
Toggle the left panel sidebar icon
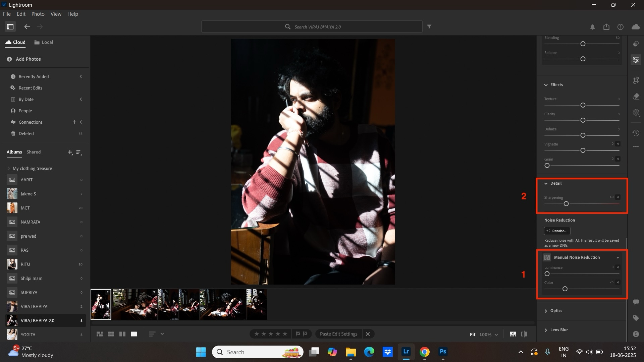click(10, 27)
